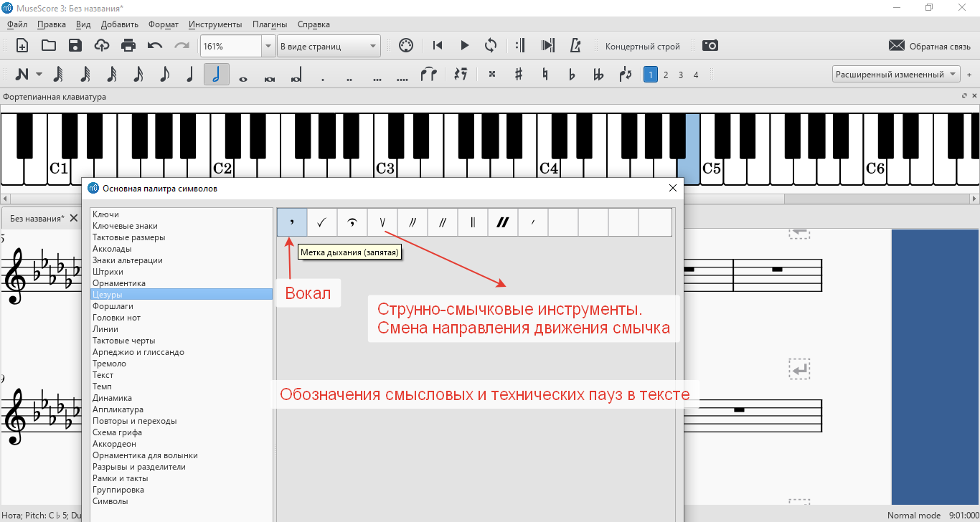
Task: Open the 'Расширенный измененный' workspace dropdown
Action: tap(896, 75)
